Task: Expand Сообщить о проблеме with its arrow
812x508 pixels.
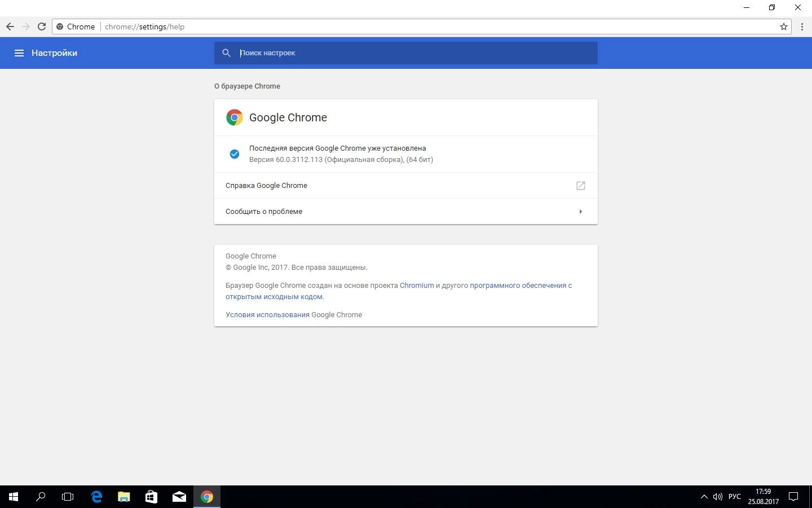Action: (x=581, y=212)
